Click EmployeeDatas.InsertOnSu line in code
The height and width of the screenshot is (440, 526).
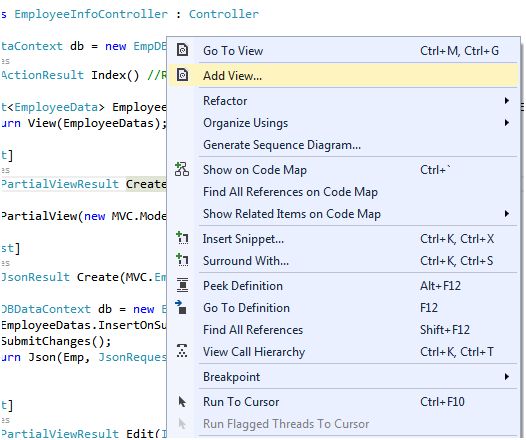coord(84,325)
